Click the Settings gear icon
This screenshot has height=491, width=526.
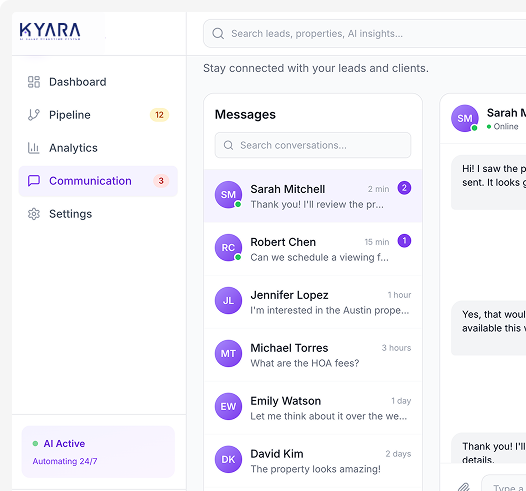[34, 214]
